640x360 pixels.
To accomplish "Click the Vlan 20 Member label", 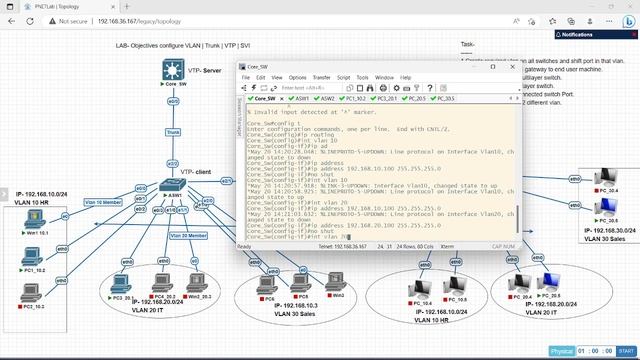I will click(x=188, y=236).
